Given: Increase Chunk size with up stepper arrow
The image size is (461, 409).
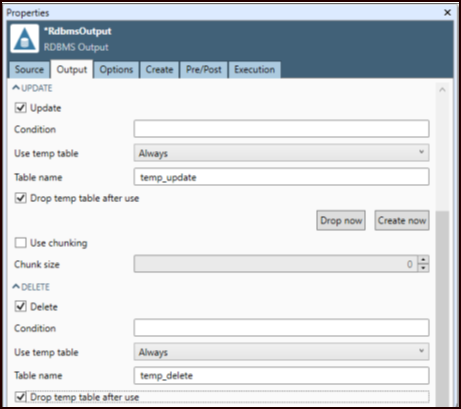Looking at the screenshot, I should click(x=423, y=260).
